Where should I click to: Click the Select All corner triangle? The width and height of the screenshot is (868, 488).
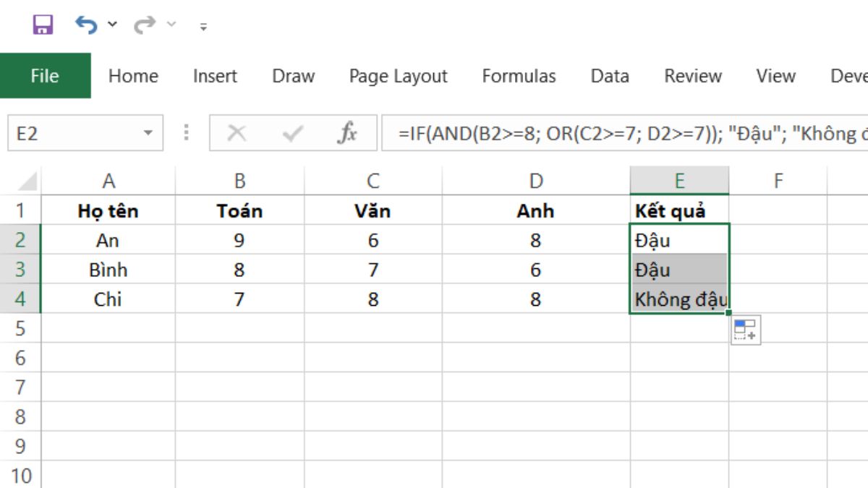27,181
